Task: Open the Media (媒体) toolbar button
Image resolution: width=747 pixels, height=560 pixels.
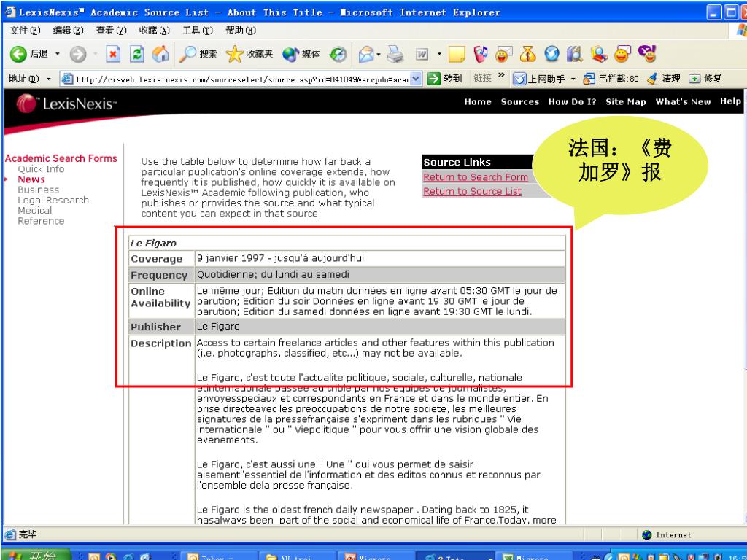Action: point(301,54)
